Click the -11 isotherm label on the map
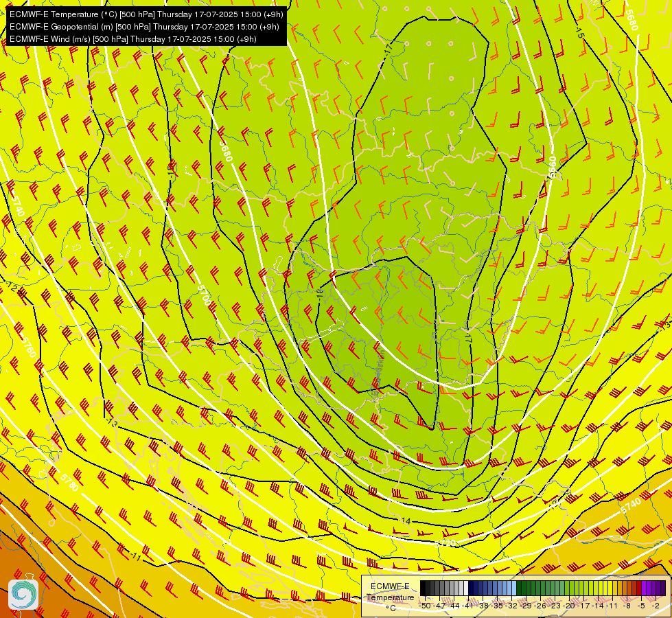 click(135, 556)
